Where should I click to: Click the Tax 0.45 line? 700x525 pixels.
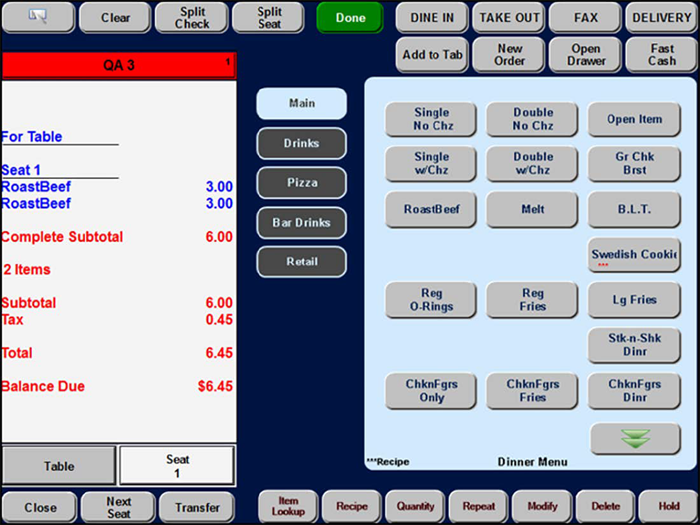pyautogui.click(x=117, y=320)
